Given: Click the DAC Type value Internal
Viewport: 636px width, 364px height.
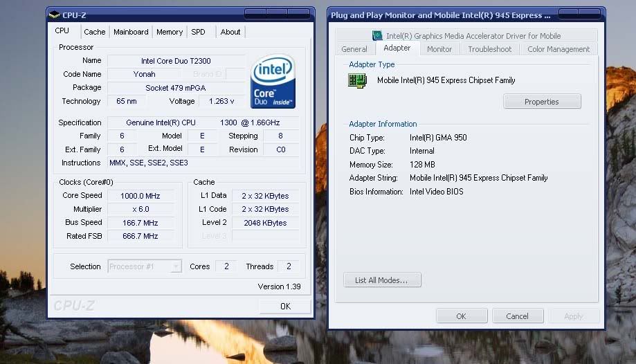Looking at the screenshot, I should tap(422, 151).
